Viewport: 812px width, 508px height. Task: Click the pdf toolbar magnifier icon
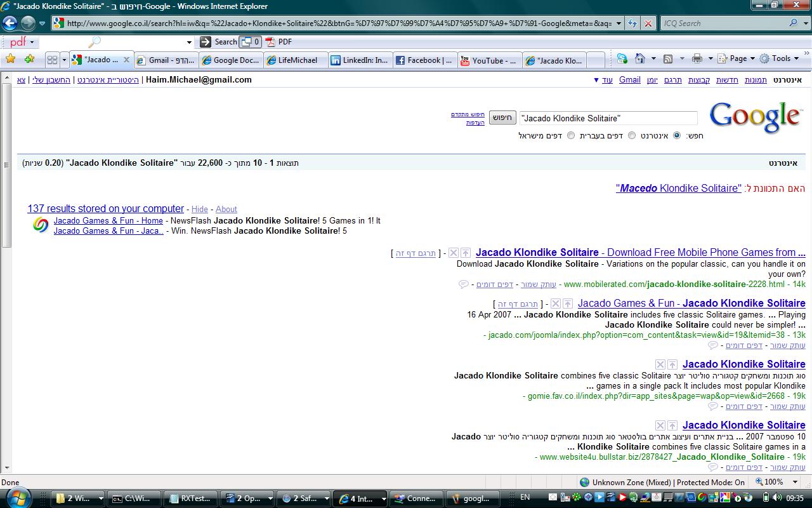[x=94, y=42]
